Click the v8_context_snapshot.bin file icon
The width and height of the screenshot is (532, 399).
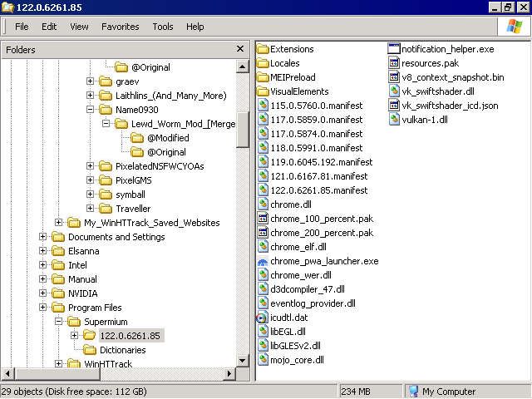coord(394,77)
